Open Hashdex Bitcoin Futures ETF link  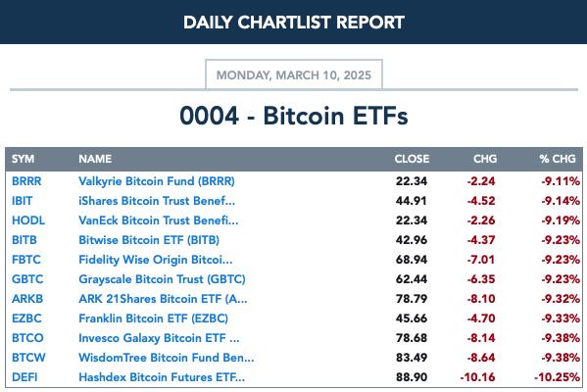coord(162,377)
